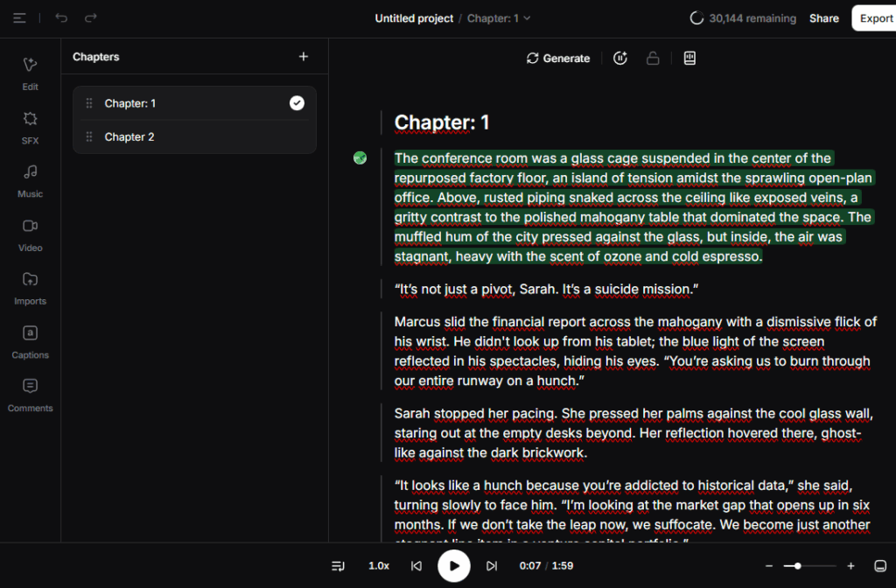
Task: Open the Chapter: 1 breadcrumb dropdown
Action: click(498, 17)
